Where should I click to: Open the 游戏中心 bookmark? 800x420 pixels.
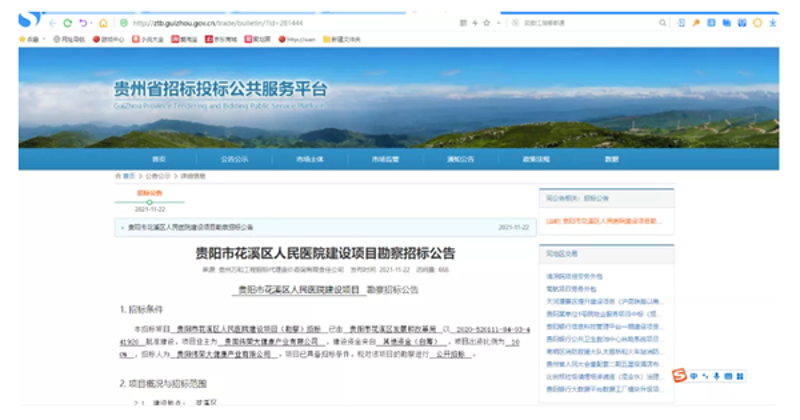click(x=109, y=39)
